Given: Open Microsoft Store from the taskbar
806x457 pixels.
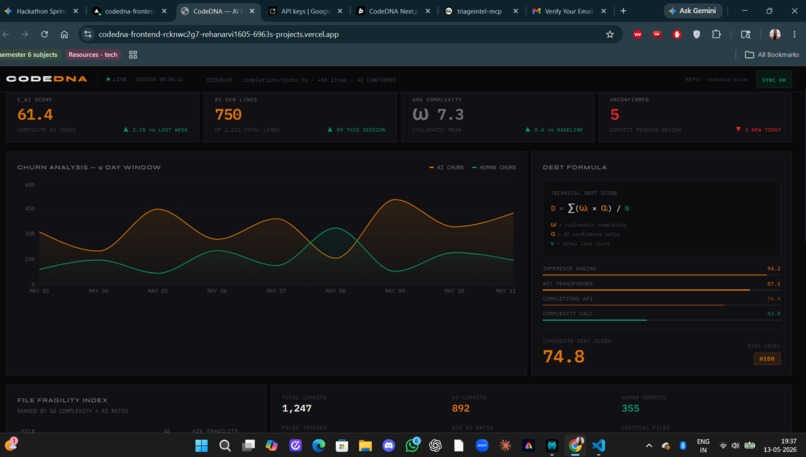Looking at the screenshot, I should [x=342, y=445].
